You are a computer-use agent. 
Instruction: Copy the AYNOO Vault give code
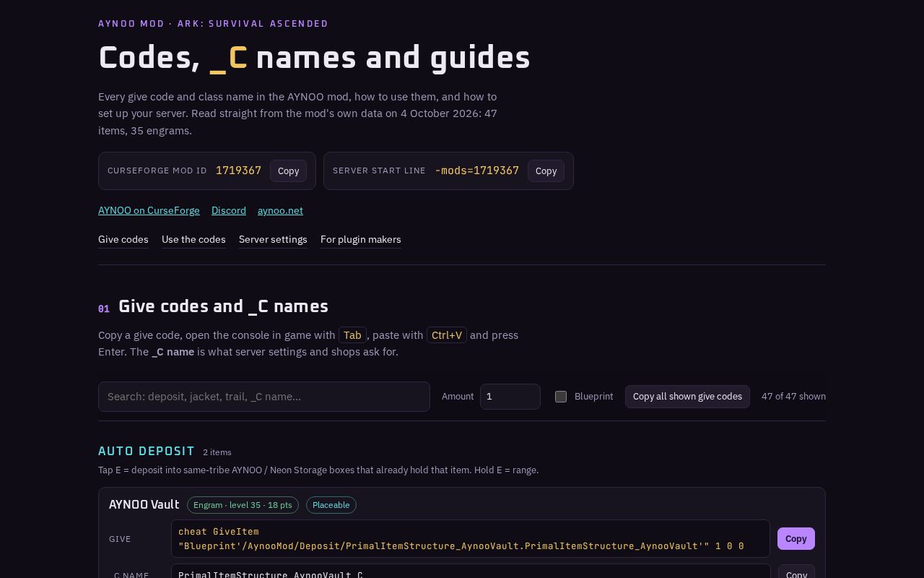[x=796, y=539]
